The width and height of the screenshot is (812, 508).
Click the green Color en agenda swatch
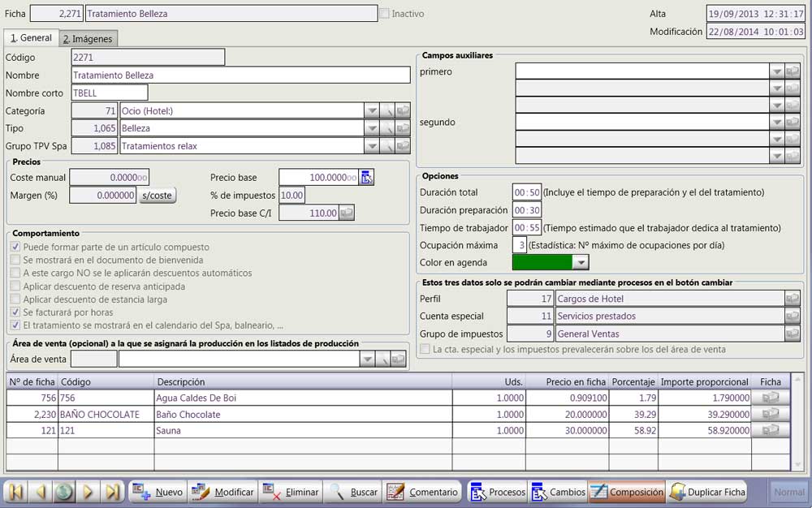coord(542,262)
